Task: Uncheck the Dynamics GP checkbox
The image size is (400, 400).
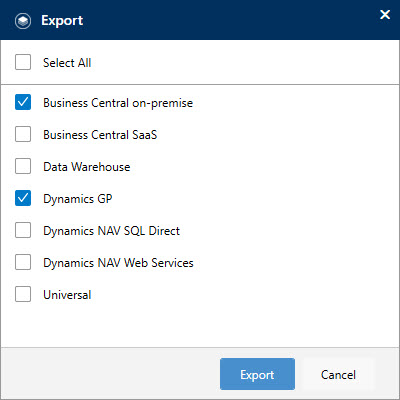Action: [x=23, y=198]
